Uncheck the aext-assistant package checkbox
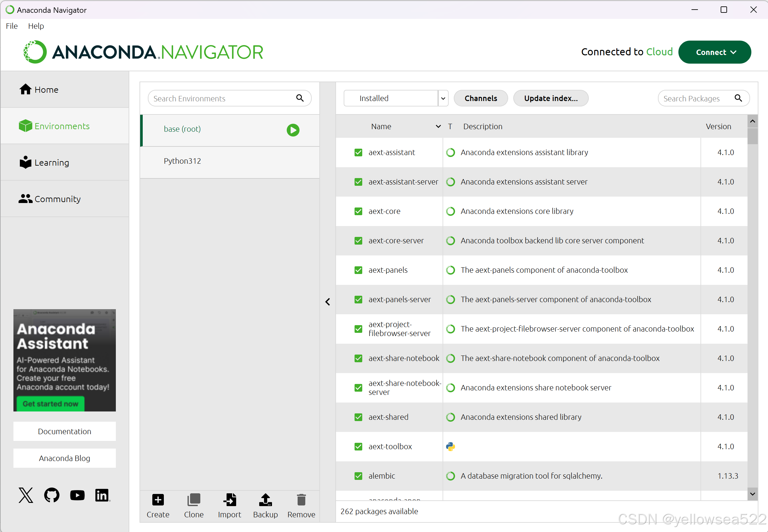 pos(358,152)
